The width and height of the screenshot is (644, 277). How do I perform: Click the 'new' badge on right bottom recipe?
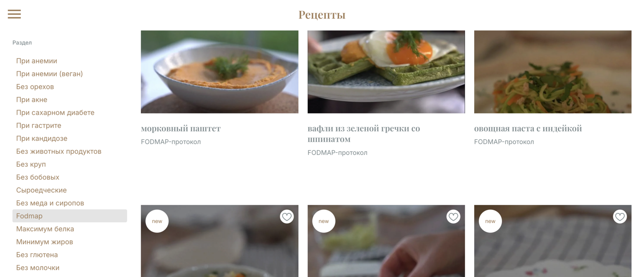490,221
